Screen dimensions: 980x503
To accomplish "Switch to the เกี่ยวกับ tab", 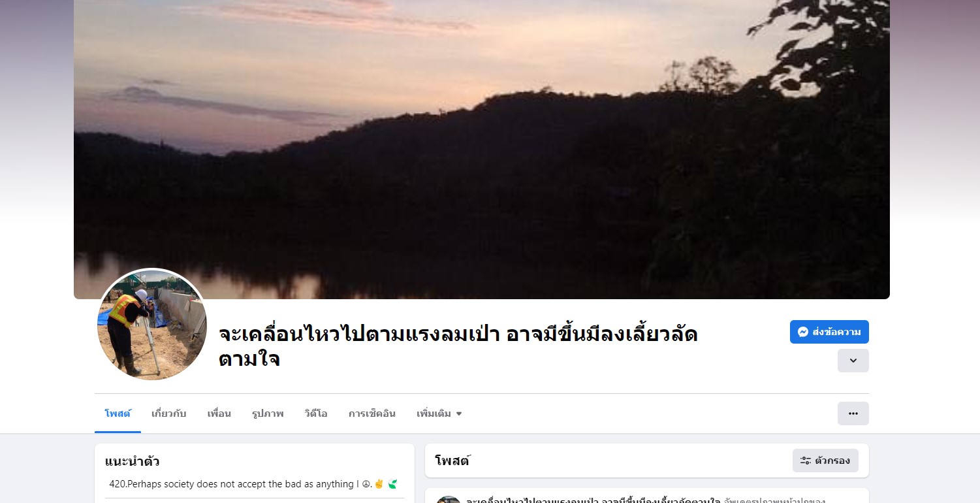I will point(169,414).
